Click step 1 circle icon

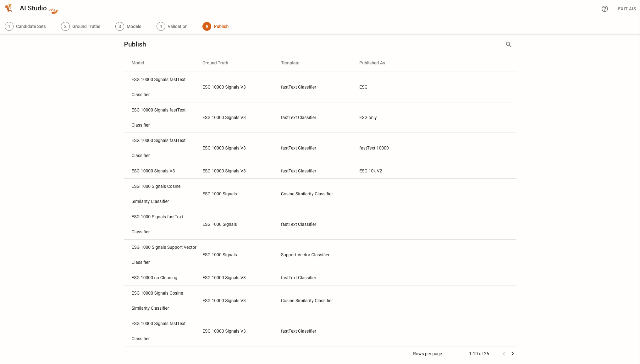(9, 26)
